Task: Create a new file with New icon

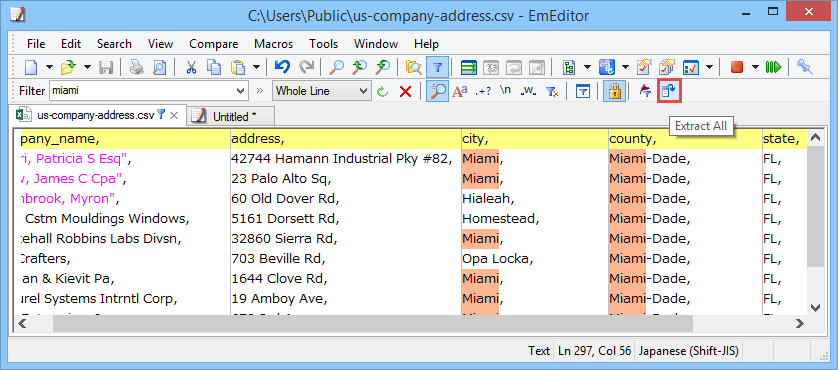Action: [x=32, y=67]
